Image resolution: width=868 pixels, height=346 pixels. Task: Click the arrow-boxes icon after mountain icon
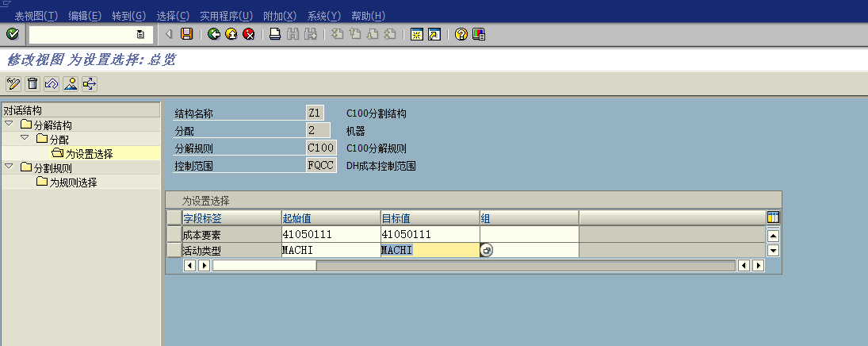[89, 84]
